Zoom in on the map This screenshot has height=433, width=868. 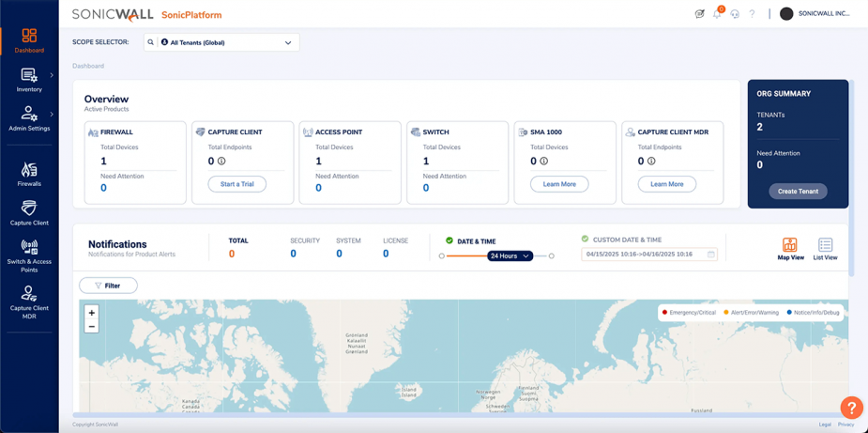pos(91,313)
